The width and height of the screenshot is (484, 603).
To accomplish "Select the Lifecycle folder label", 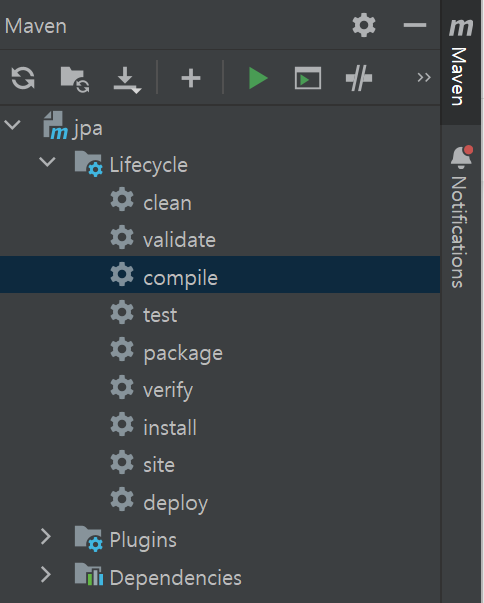I will click(149, 165).
